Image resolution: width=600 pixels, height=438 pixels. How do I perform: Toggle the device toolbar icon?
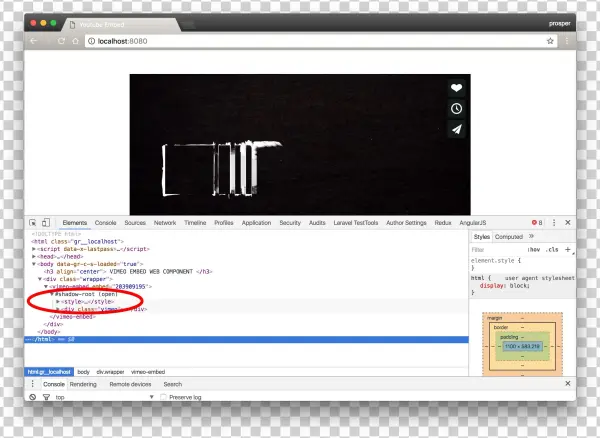coord(47,222)
